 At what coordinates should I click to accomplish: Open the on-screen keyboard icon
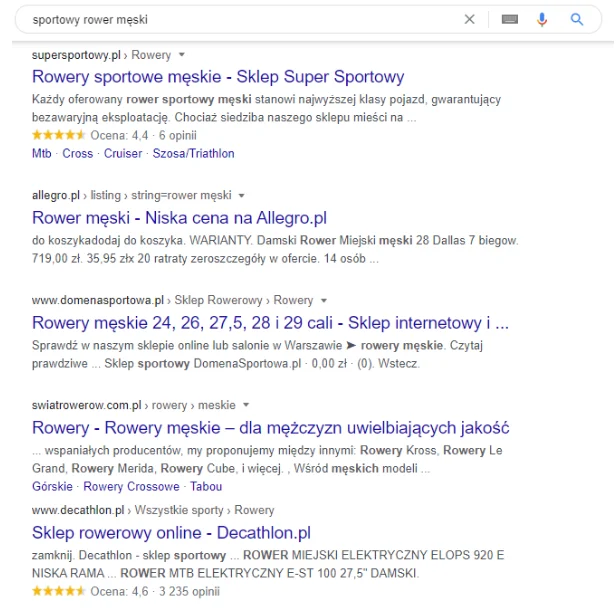tap(510, 19)
